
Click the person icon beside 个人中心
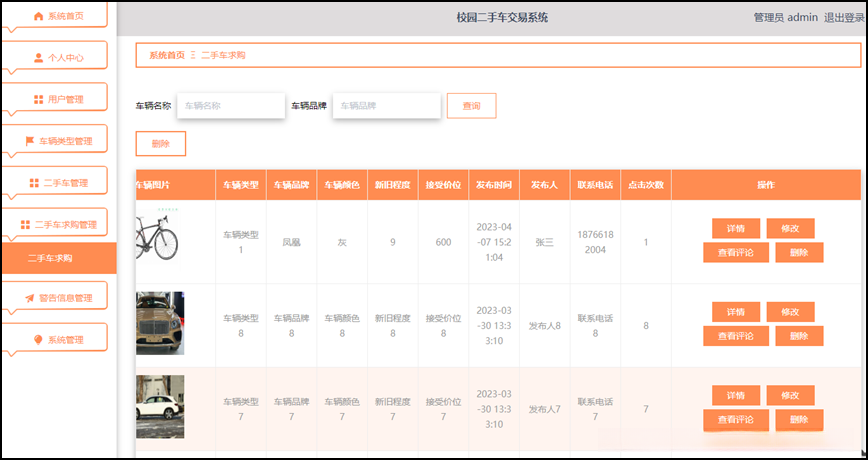click(38, 58)
